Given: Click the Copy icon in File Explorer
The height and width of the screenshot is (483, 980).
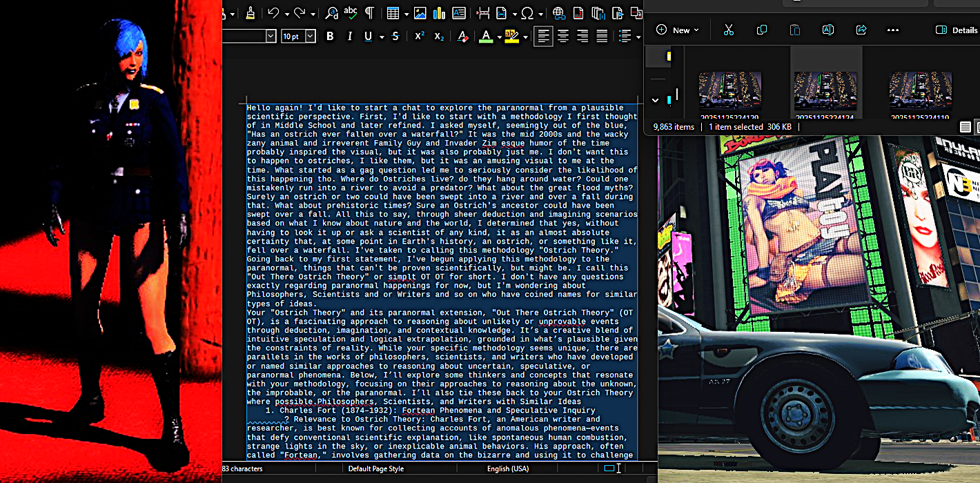Looking at the screenshot, I should pos(762,30).
